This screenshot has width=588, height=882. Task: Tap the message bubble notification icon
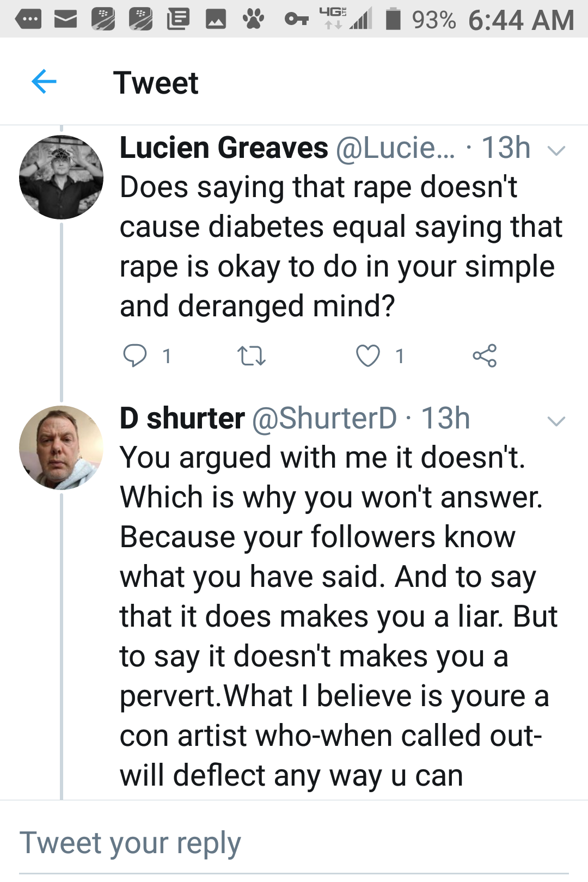[28, 20]
